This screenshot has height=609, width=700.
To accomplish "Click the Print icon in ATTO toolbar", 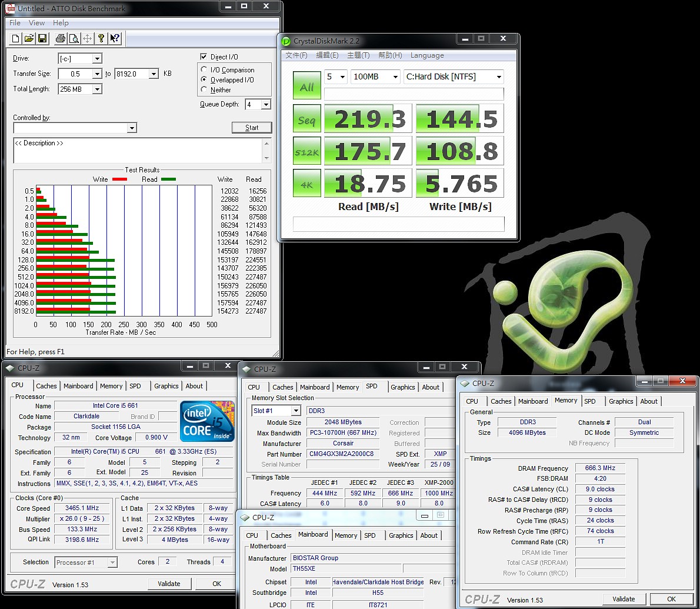I will 60,38.
